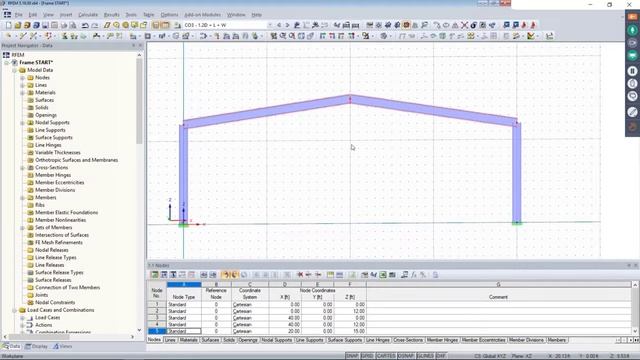Toggle DXF in the status bar

pos(441,356)
